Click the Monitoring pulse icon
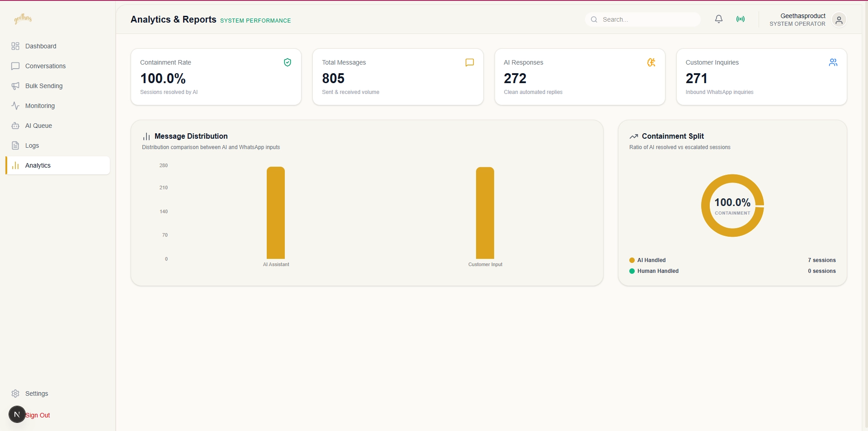This screenshot has height=431, width=868. click(15, 106)
